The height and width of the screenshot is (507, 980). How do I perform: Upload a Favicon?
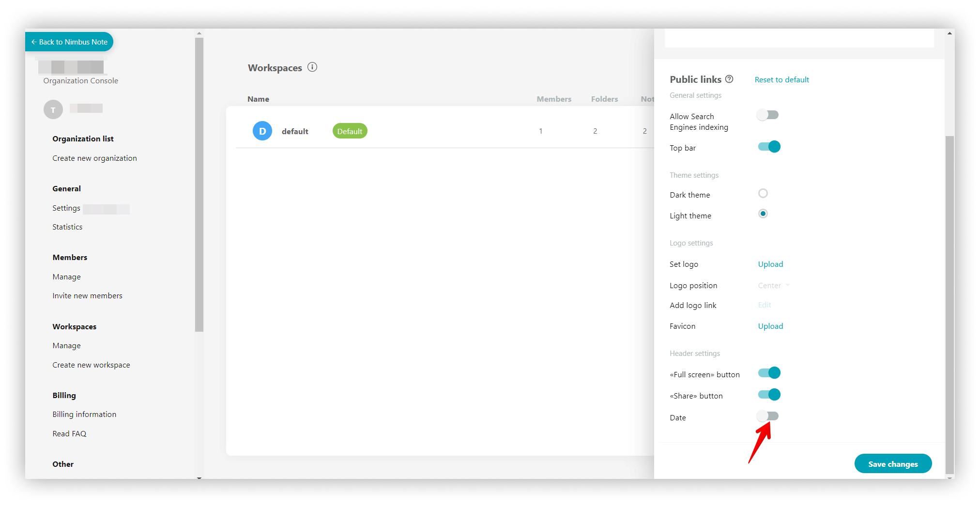coord(770,326)
